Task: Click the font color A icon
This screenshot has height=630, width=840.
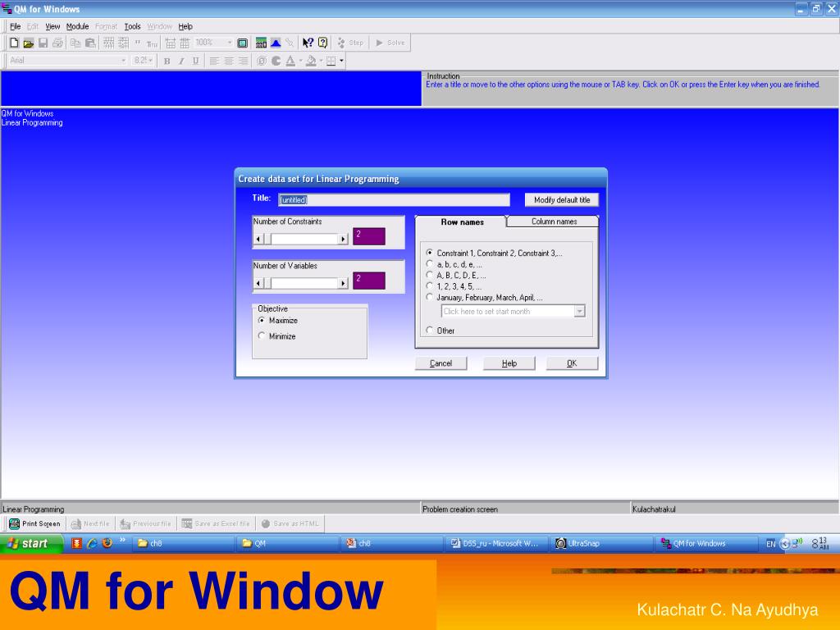Action: coord(290,61)
